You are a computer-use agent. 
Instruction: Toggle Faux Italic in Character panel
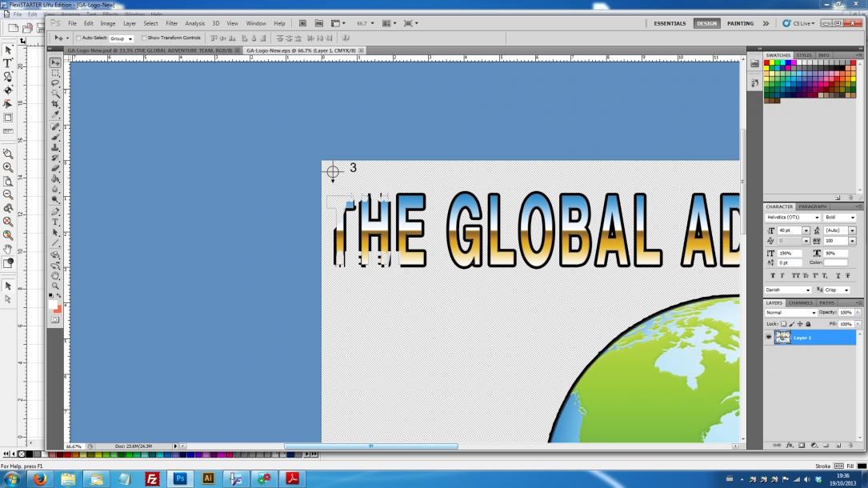coord(782,275)
